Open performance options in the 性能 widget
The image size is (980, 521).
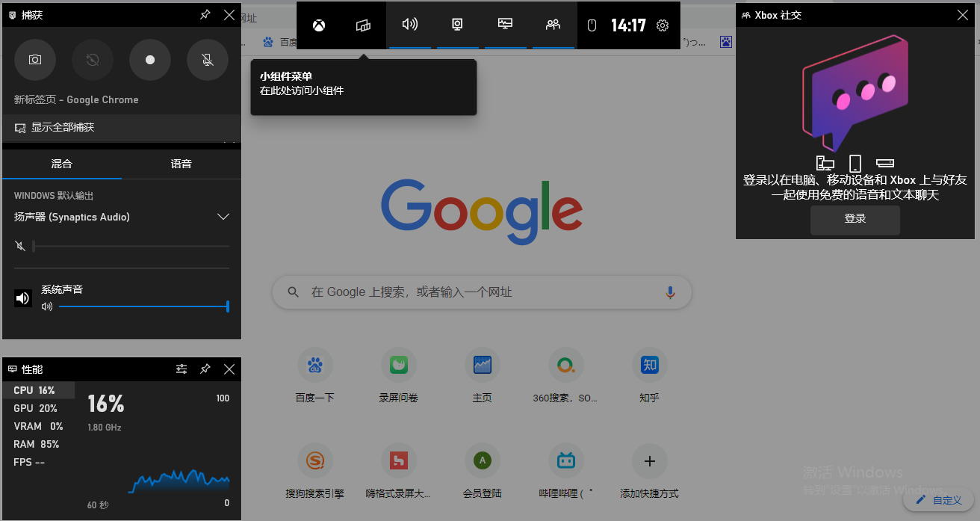point(182,369)
